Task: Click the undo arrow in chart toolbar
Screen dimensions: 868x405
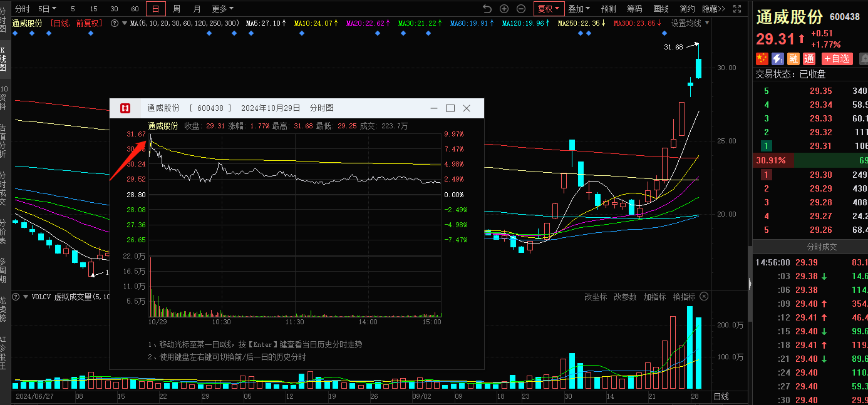Action: [488, 9]
